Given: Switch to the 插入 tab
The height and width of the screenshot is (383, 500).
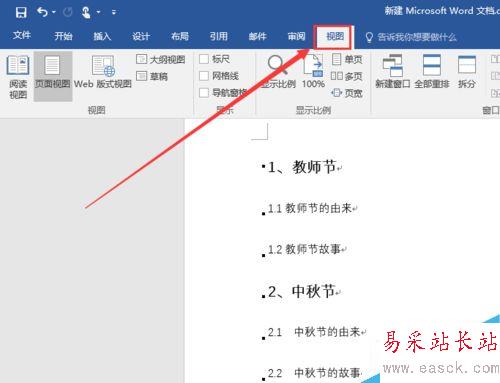Looking at the screenshot, I should 102,36.
